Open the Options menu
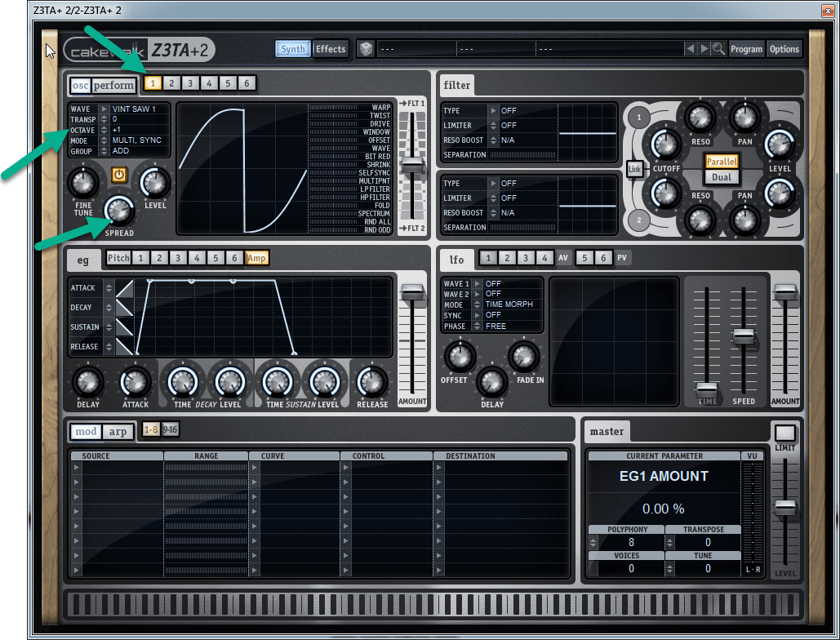 click(783, 49)
